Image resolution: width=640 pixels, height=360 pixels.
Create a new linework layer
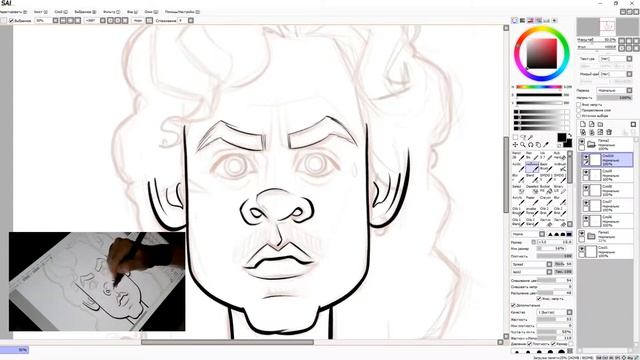click(591, 124)
